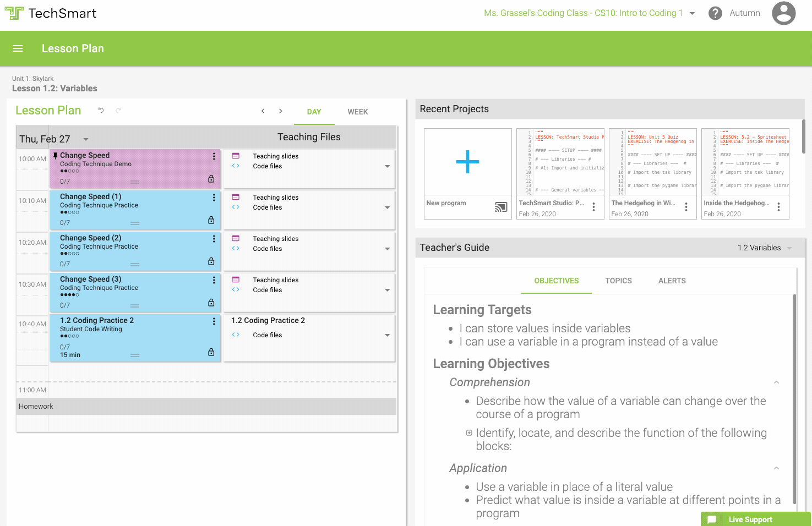
Task: Open options menu for Change Speed (1)
Action: (214, 198)
